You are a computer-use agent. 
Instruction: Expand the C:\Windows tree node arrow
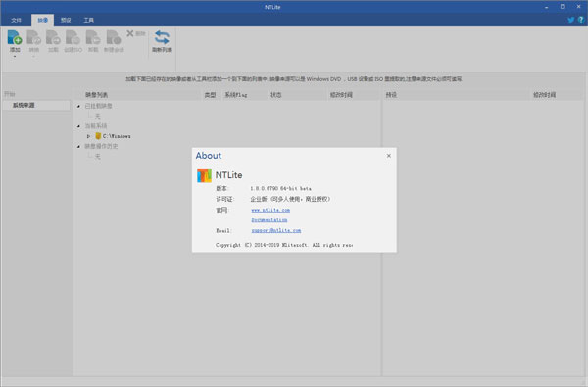tap(88, 136)
